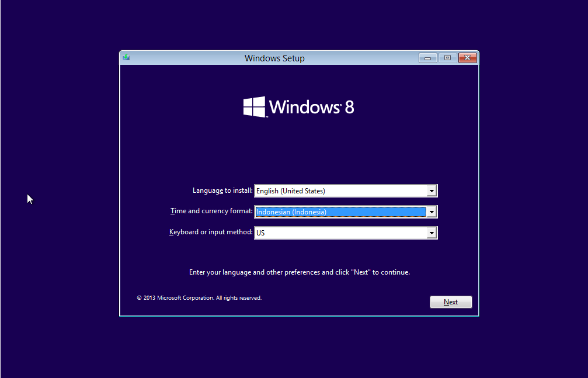The image size is (588, 378).
Task: Close the Windows Setup window
Action: coord(468,58)
